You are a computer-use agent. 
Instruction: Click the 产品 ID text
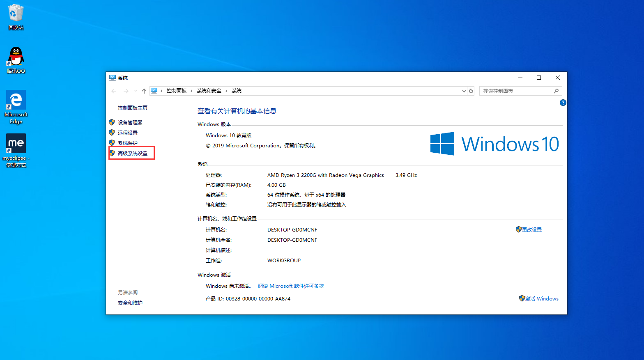pos(248,299)
